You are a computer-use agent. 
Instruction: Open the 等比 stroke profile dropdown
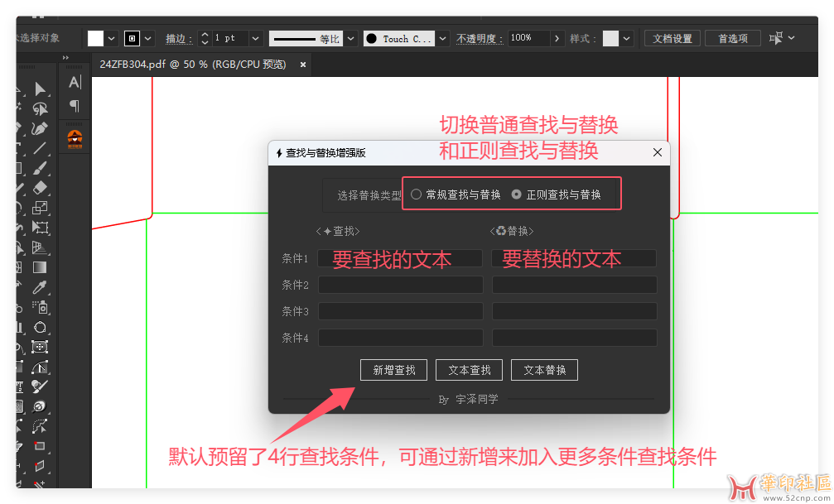[350, 38]
